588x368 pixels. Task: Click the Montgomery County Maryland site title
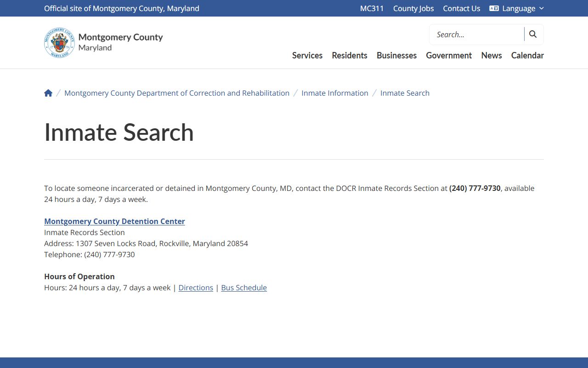pos(121,42)
